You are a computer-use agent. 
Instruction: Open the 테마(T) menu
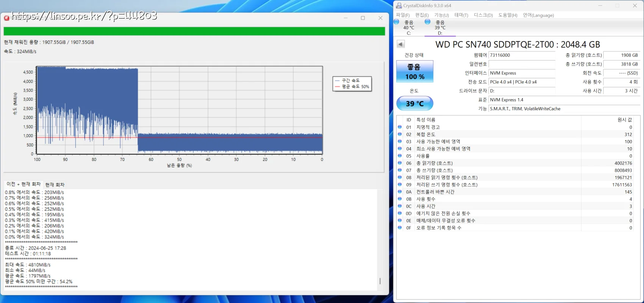point(461,15)
